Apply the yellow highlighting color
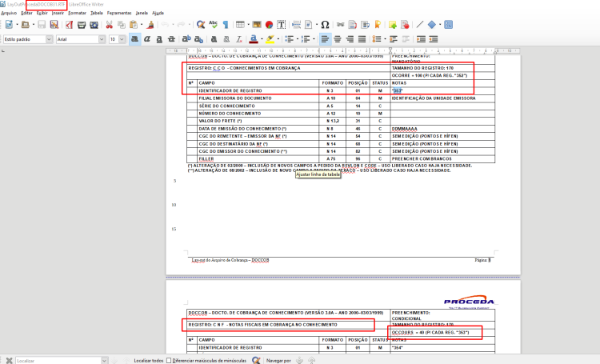 [270, 39]
